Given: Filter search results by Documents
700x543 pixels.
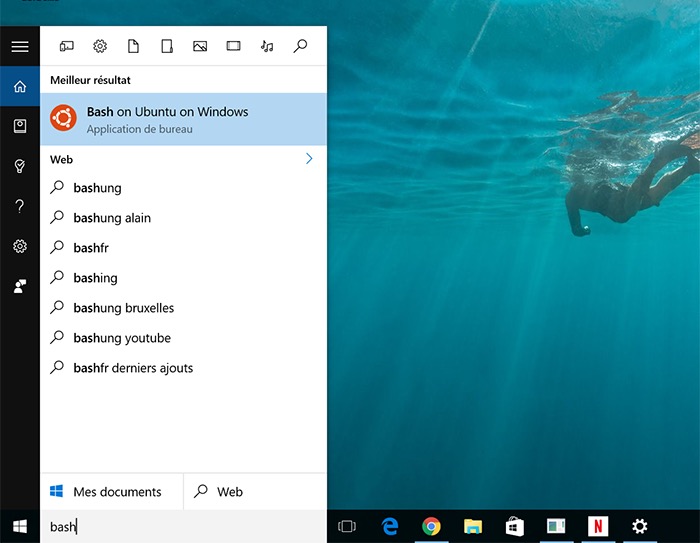Looking at the screenshot, I should pos(133,46).
